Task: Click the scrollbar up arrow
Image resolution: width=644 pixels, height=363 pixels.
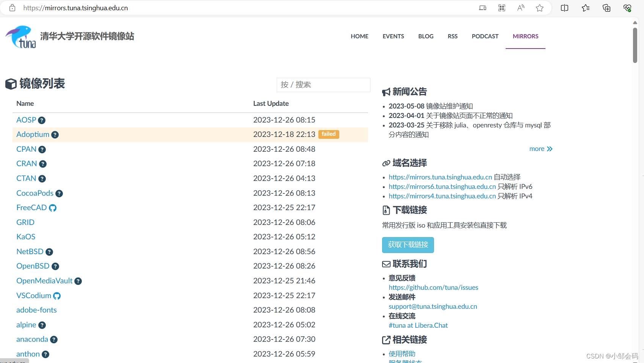Action: pyautogui.click(x=635, y=22)
